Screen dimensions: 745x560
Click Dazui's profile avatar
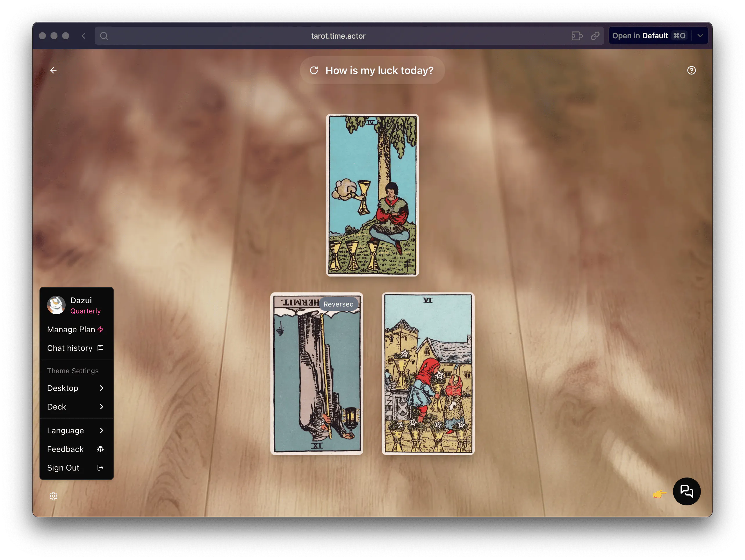tap(56, 305)
